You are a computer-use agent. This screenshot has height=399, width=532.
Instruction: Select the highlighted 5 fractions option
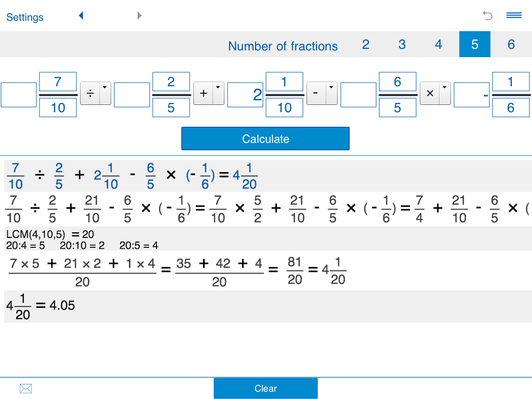(474, 44)
